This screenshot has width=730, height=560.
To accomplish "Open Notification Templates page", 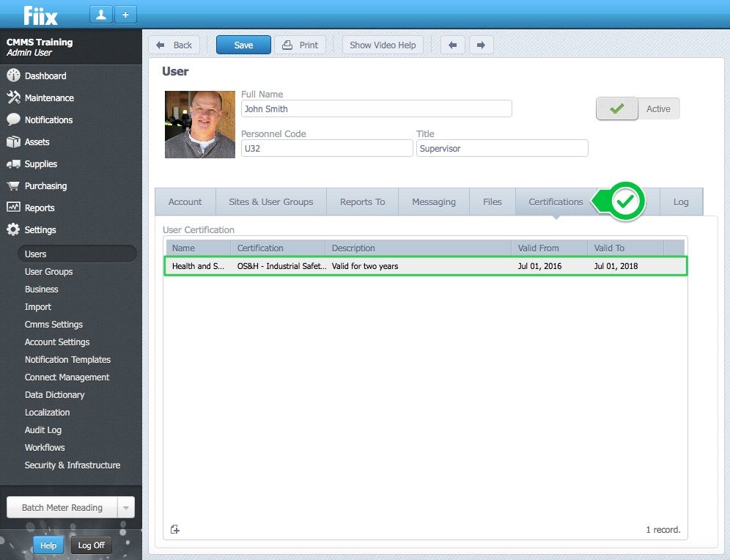I will [x=67, y=360].
